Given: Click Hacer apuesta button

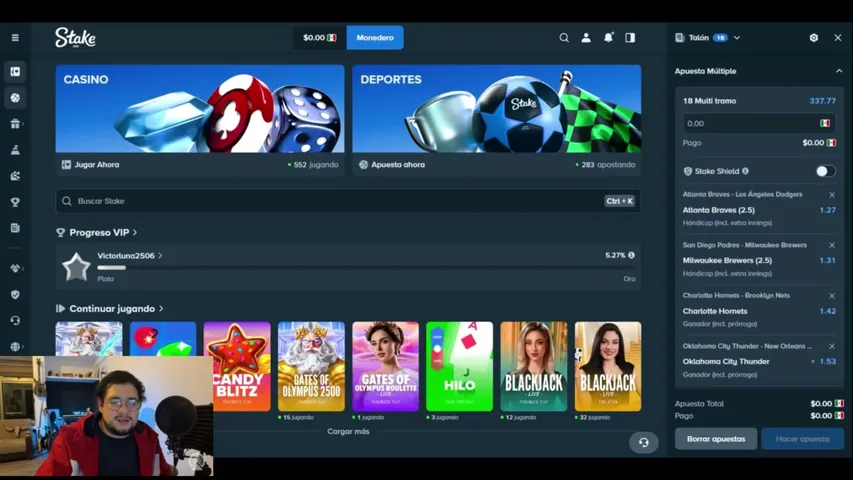Looking at the screenshot, I should pyautogui.click(x=802, y=439).
